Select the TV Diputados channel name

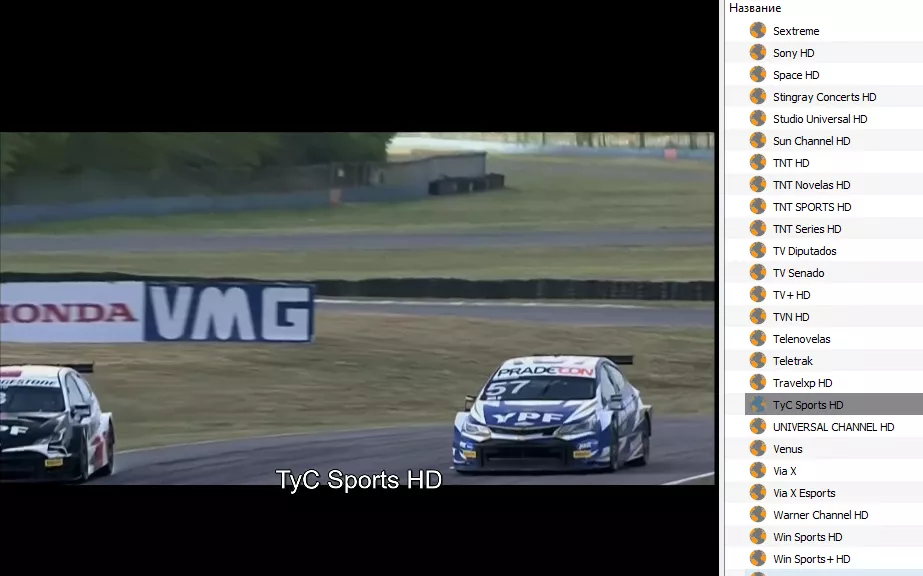point(805,251)
